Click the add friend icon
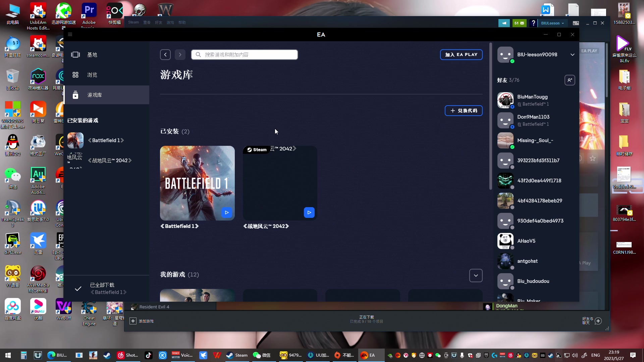The width and height of the screenshot is (644, 362). (570, 80)
